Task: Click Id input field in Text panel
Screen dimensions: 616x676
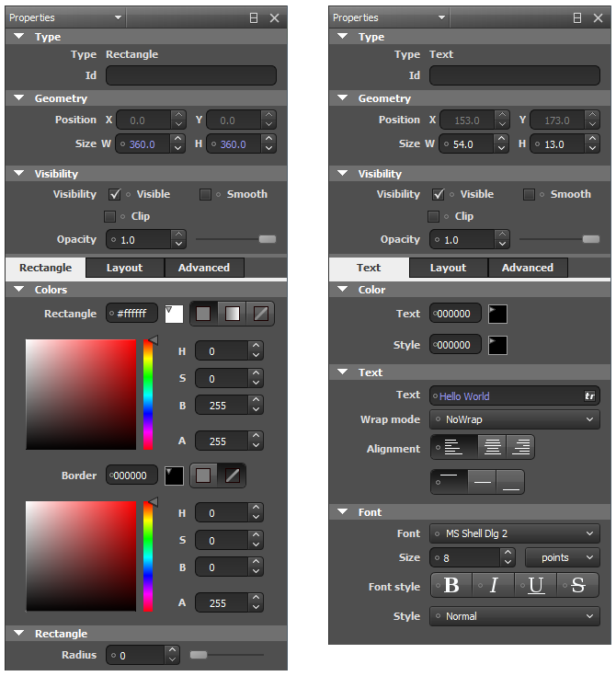Action: pyautogui.click(x=514, y=75)
